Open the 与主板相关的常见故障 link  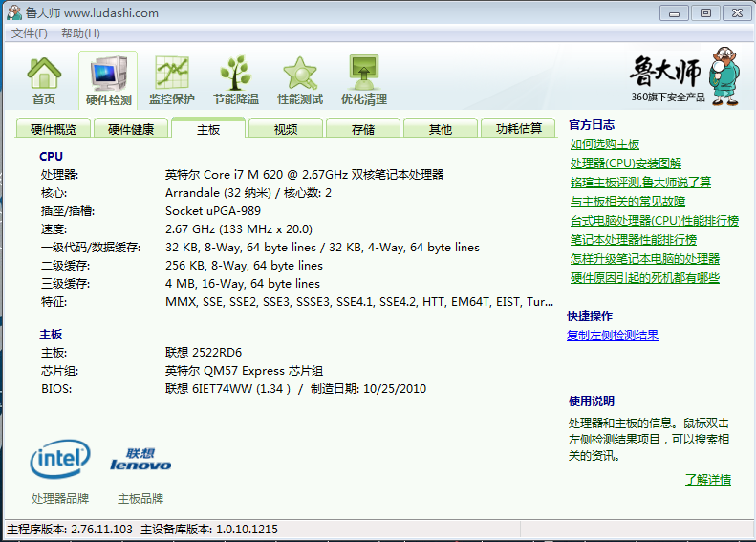[628, 202]
